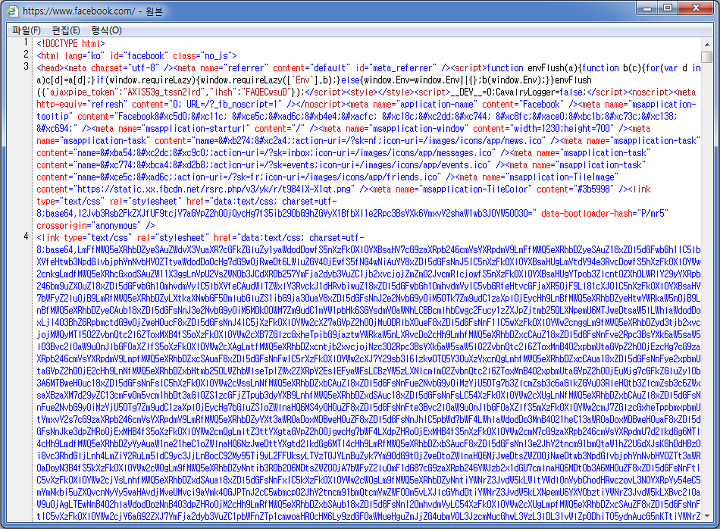Click line number 2 in gutter
The width and height of the screenshot is (720, 529).
click(x=26, y=54)
